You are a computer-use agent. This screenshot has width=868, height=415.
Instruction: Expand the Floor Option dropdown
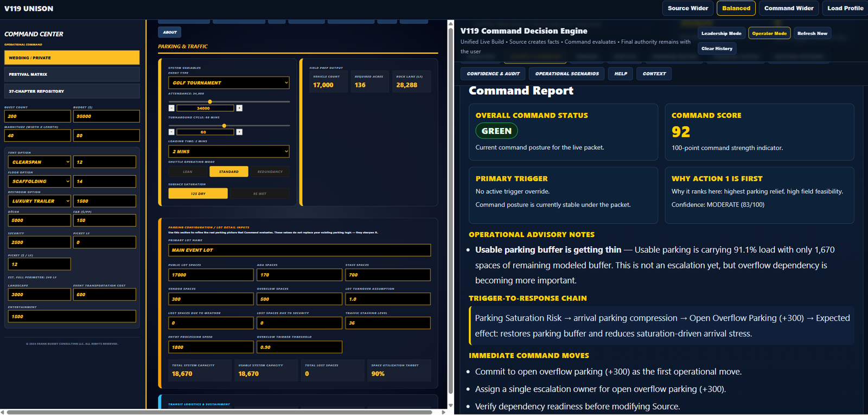pos(40,181)
